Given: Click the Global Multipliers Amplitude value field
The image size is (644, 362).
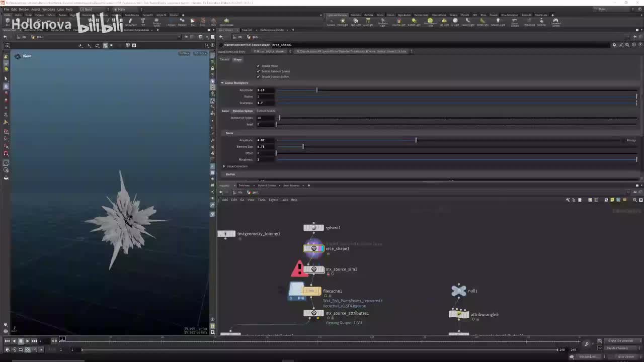Looking at the screenshot, I should (266, 90).
